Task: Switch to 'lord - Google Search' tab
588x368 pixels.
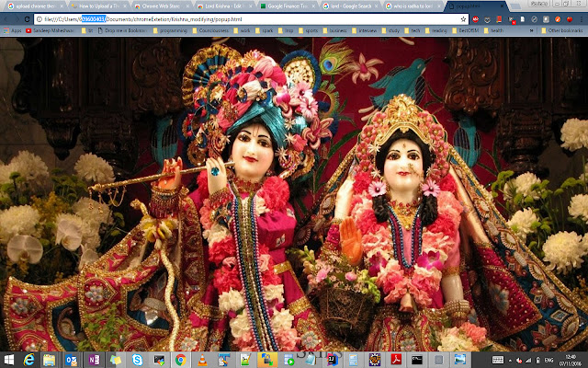Action: coord(350,6)
